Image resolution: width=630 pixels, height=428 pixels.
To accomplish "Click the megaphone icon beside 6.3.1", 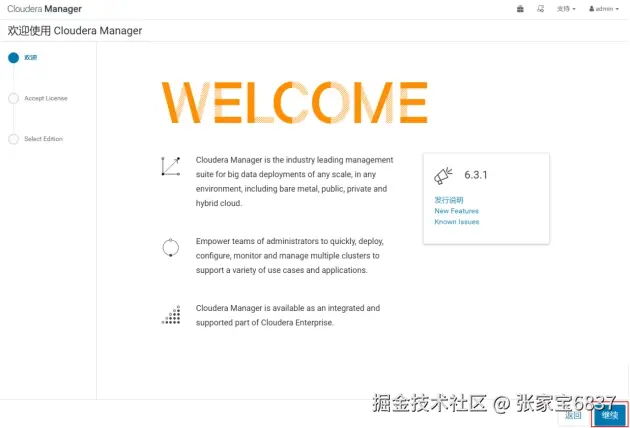I will [443, 176].
